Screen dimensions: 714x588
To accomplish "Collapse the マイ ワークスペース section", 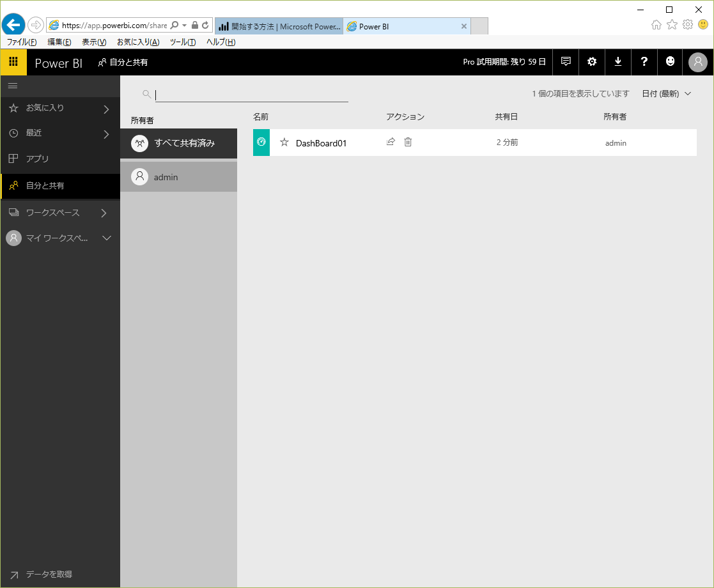I will tap(107, 238).
